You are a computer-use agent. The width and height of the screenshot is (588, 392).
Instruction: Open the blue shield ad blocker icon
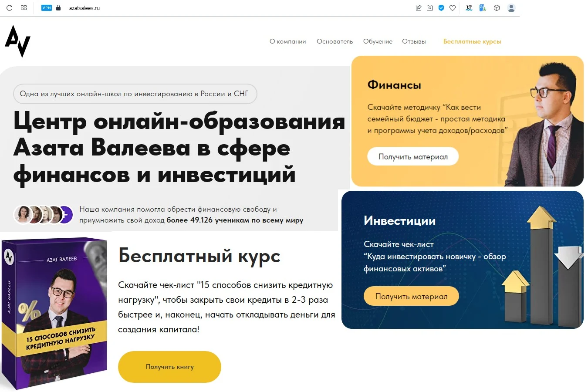pyautogui.click(x=441, y=8)
